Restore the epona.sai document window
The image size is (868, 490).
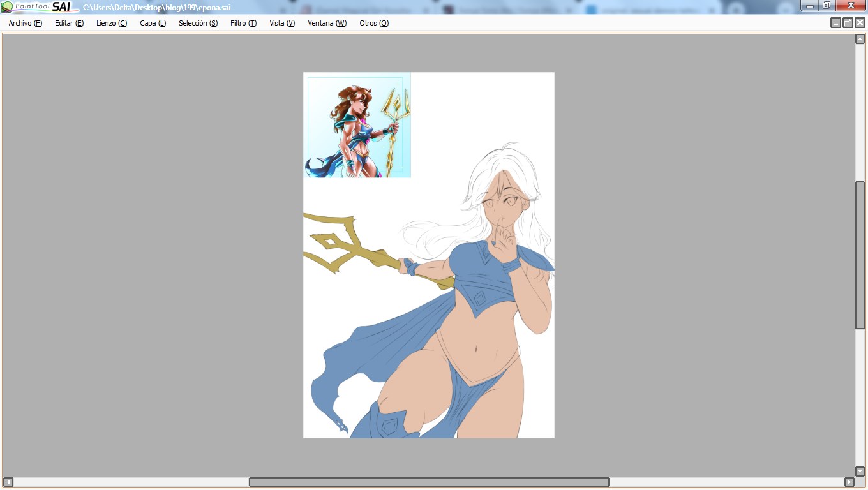[x=848, y=23]
